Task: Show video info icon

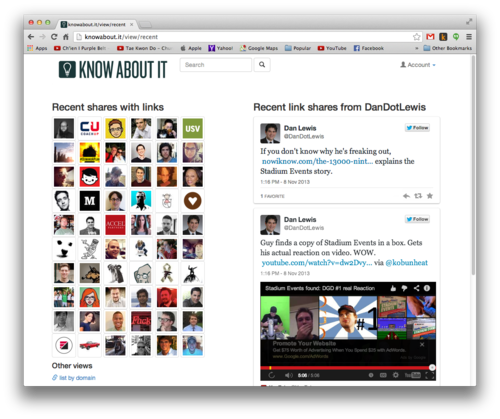Action: (427, 288)
